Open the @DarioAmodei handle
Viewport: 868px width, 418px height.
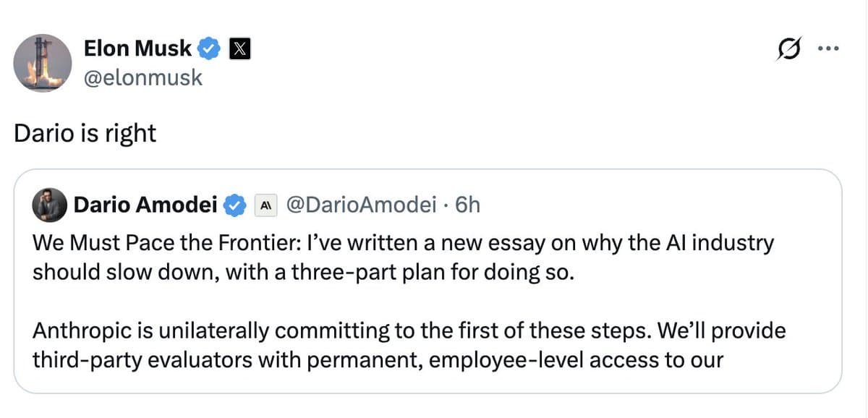pos(361,206)
